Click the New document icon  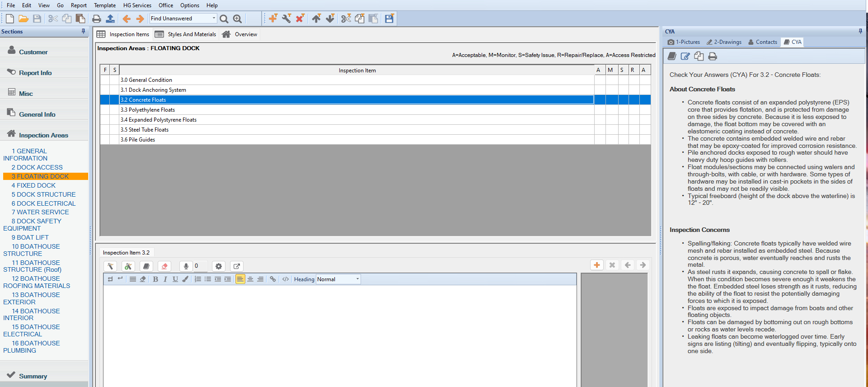coord(9,19)
